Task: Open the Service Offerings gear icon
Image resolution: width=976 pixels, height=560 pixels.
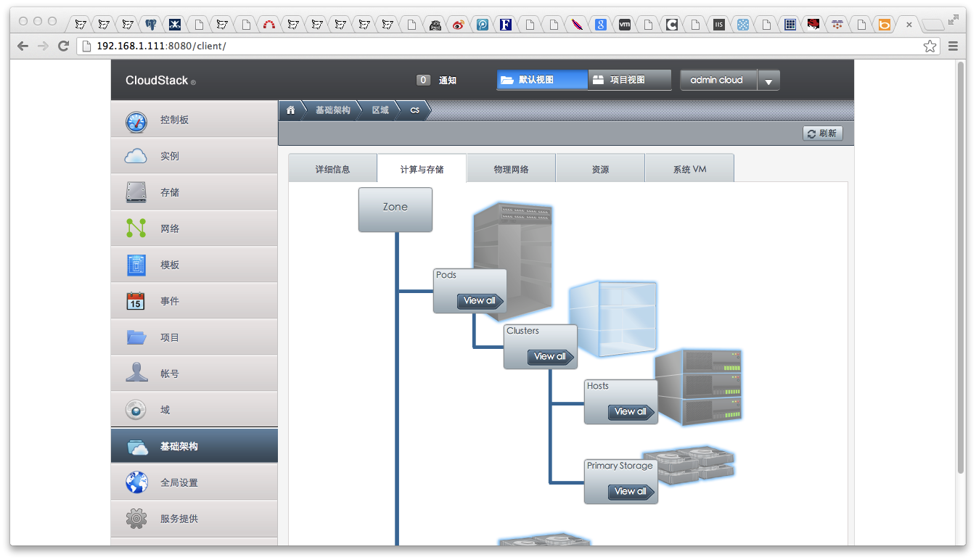Action: pos(136,519)
